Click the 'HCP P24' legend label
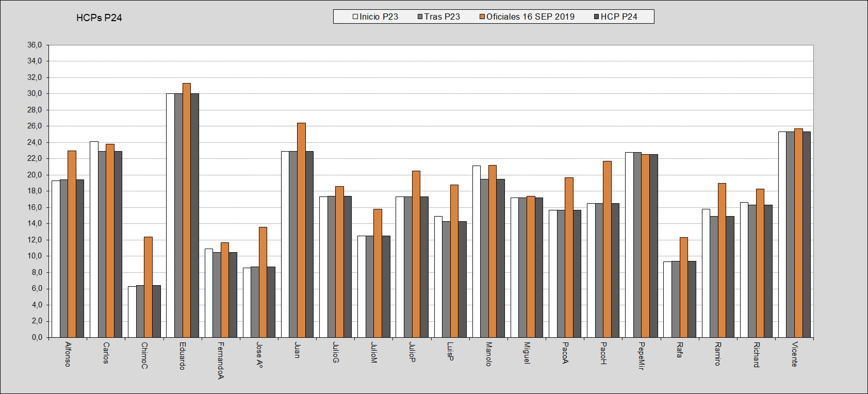This screenshot has width=868, height=394. 619,17
